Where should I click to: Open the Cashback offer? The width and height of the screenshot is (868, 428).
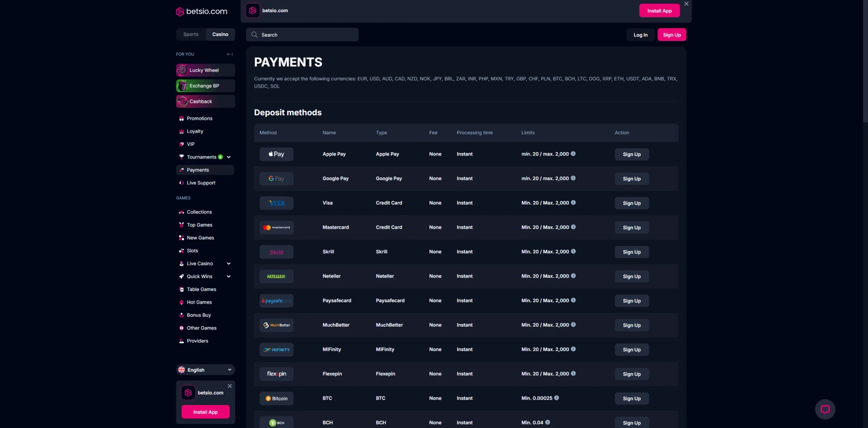click(x=205, y=101)
